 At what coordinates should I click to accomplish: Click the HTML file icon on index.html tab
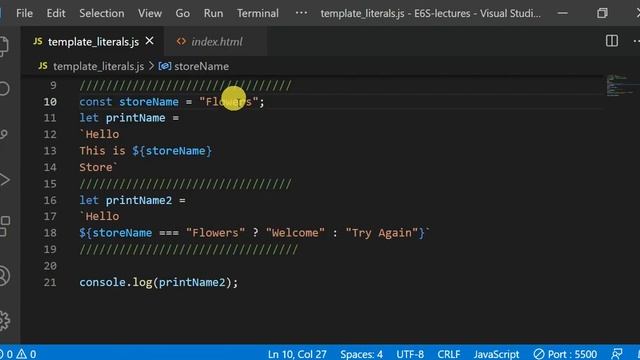[x=181, y=41]
